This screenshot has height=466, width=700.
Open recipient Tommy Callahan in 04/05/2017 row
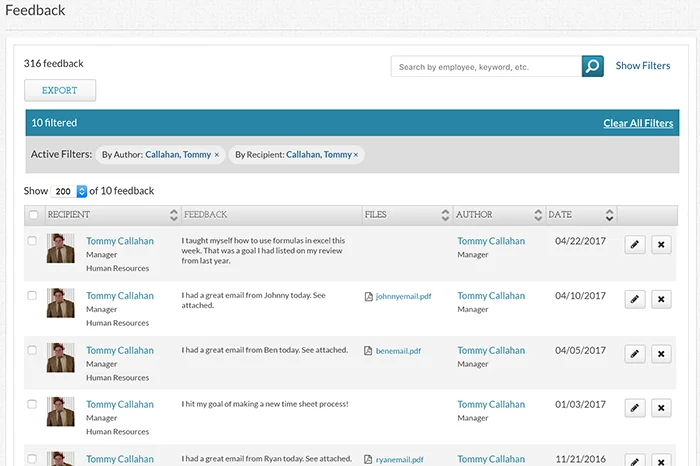click(120, 350)
